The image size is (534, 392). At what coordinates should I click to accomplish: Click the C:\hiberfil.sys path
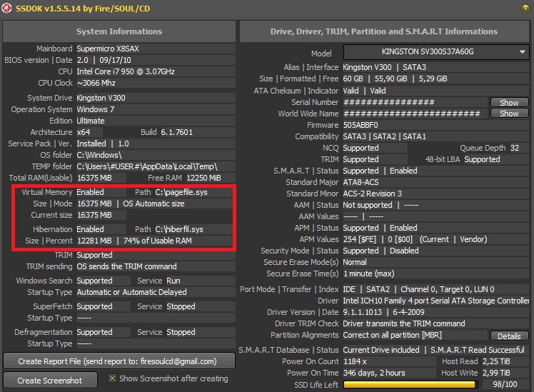click(179, 229)
